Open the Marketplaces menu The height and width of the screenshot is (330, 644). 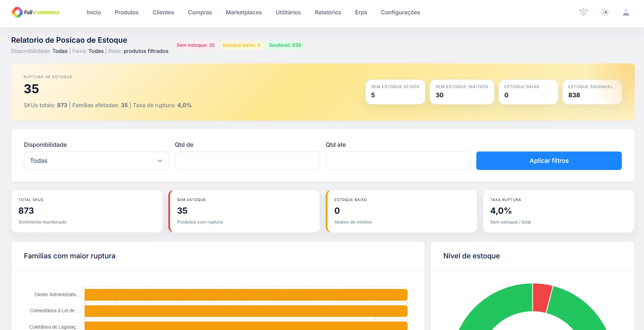point(244,12)
